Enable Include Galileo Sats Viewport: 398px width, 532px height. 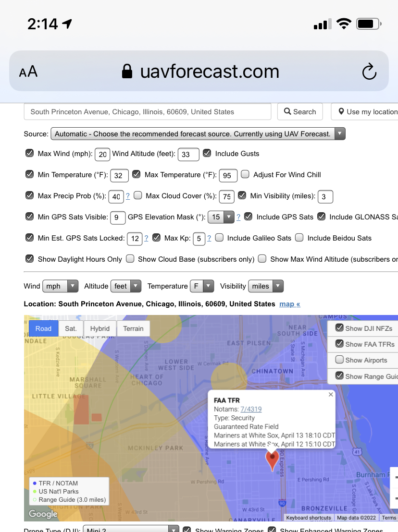(219, 238)
